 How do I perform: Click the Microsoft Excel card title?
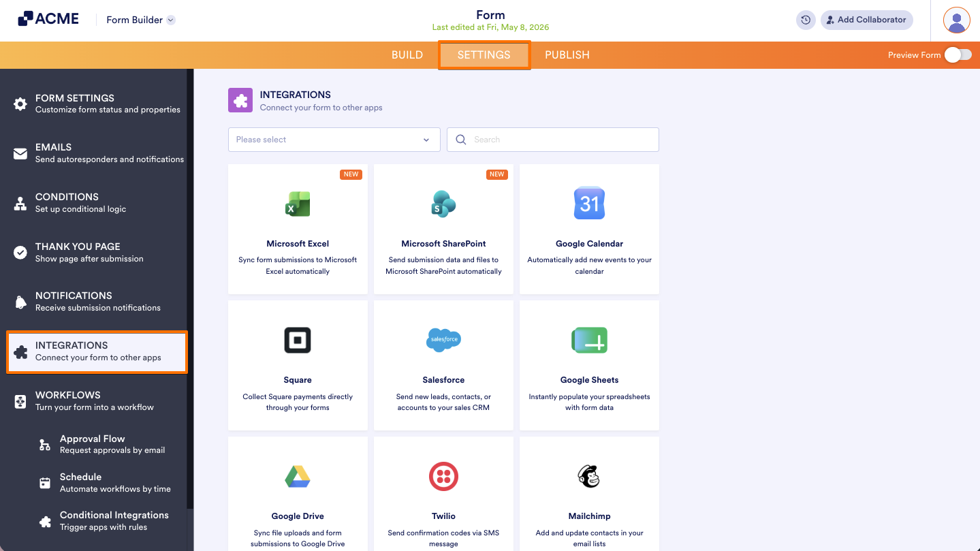(x=298, y=244)
